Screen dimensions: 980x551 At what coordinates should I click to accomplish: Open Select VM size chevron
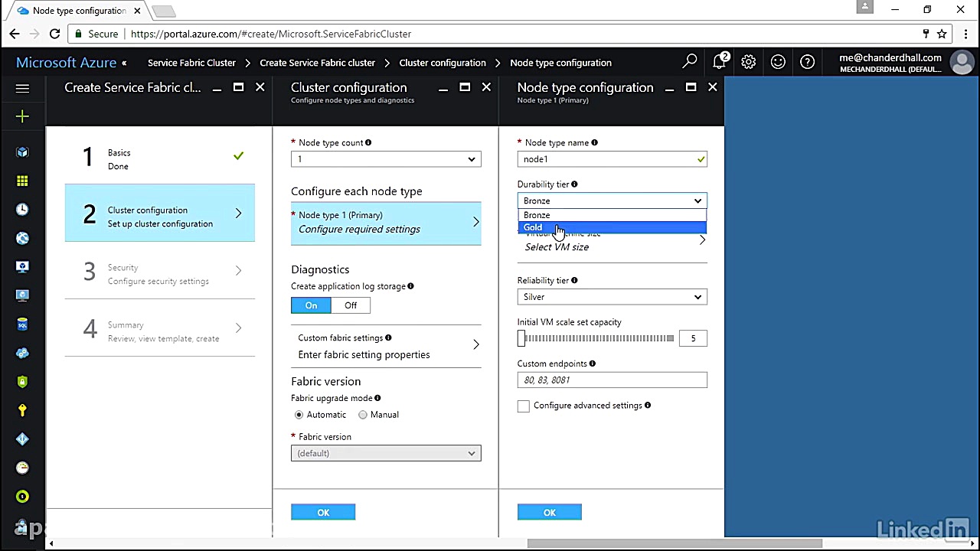point(702,240)
